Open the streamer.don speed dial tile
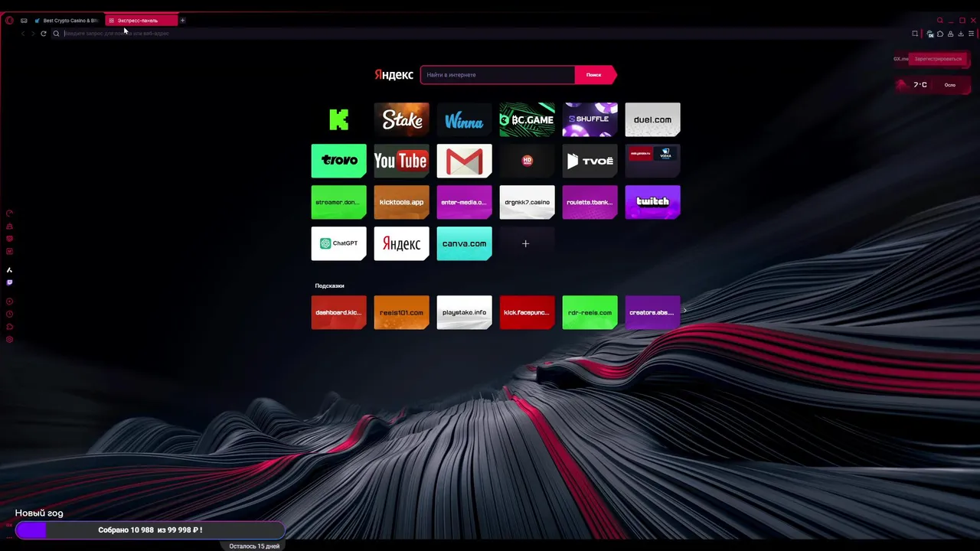 click(339, 202)
